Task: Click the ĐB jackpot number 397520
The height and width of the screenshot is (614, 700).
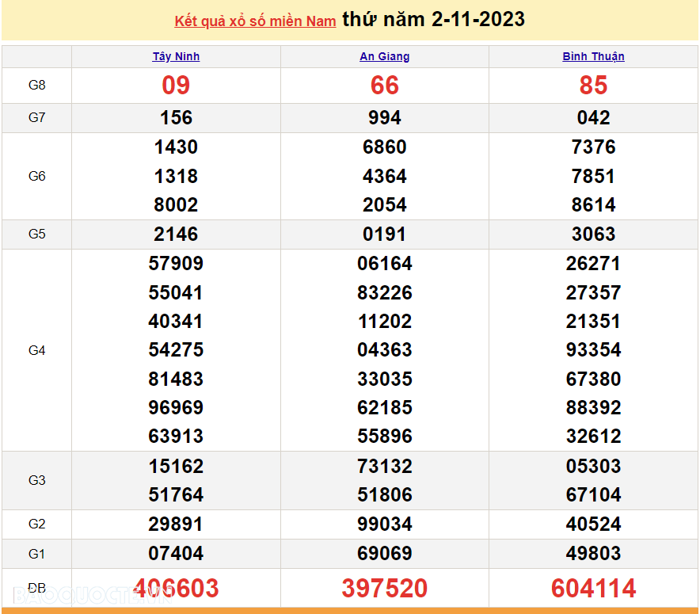Action: coord(385,589)
